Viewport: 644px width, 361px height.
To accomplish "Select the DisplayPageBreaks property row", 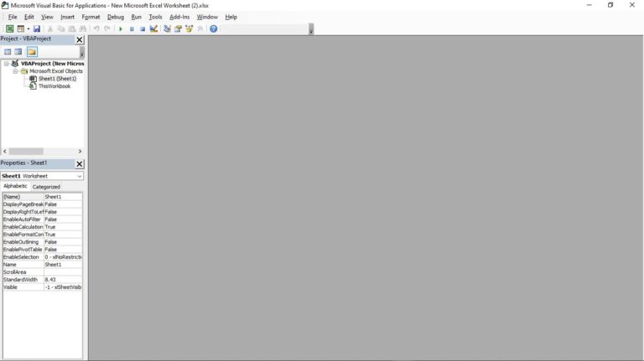I will click(42, 204).
